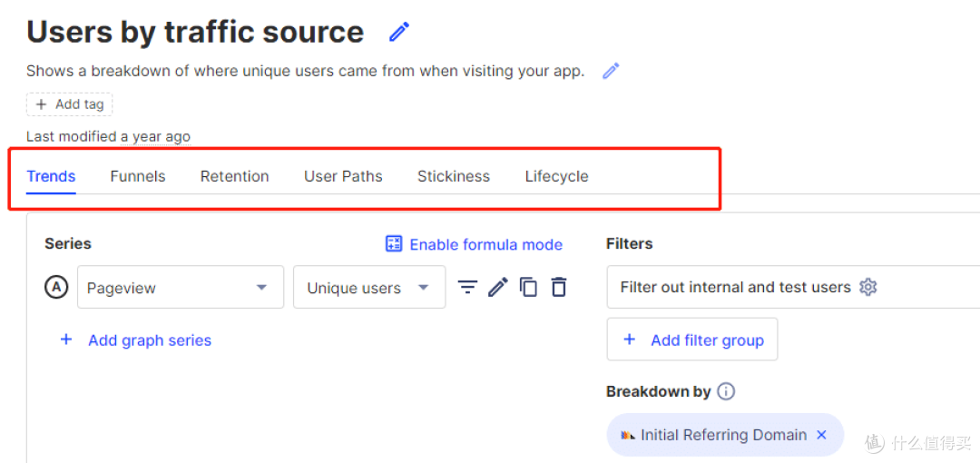The width and height of the screenshot is (980, 463).
Task: Click the series A letter badge
Action: click(56, 288)
